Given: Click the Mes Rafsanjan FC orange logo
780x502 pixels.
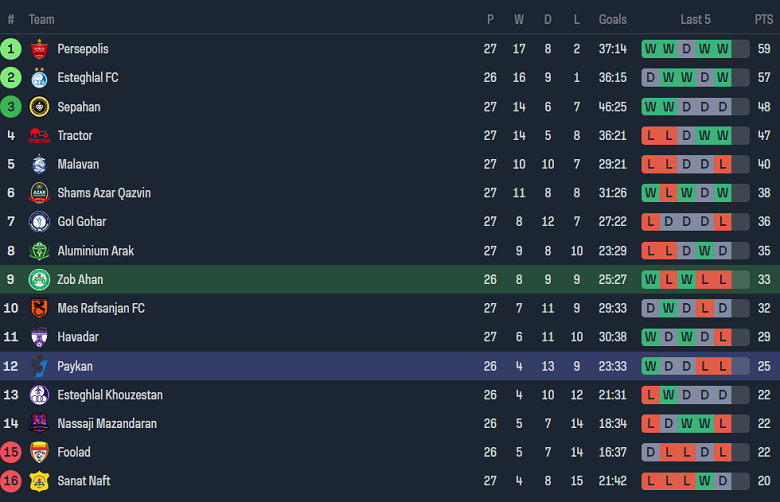Looking at the screenshot, I should (40, 309).
